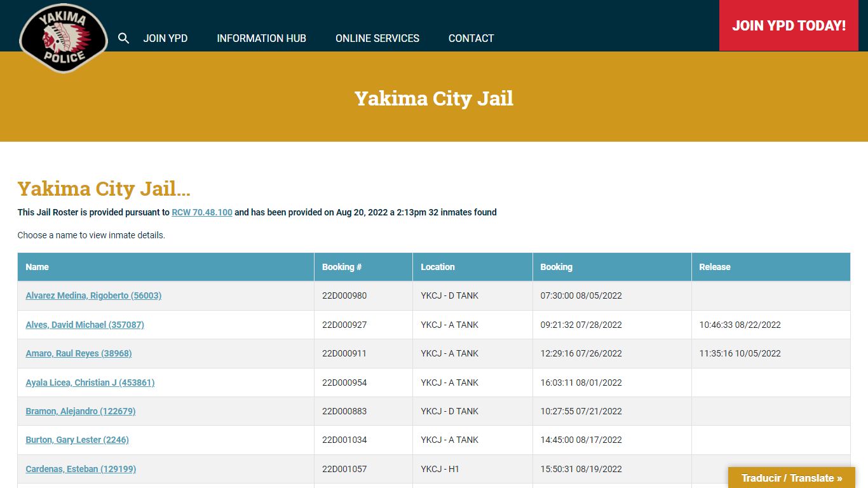Screen dimensions: 868x488
Task: Select booking number 22D001057
Action: click(344, 469)
